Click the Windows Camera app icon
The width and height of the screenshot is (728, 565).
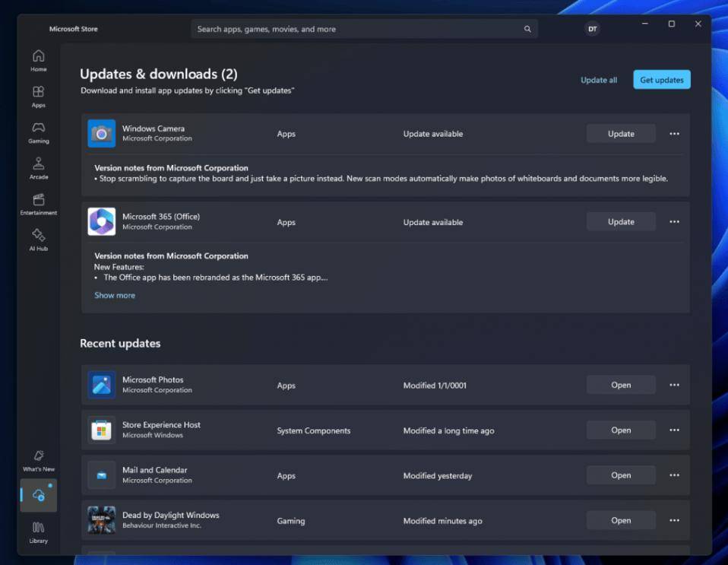(102, 133)
